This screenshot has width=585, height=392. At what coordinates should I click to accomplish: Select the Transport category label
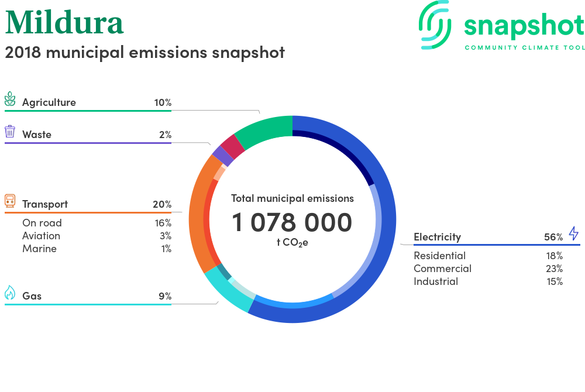point(45,204)
